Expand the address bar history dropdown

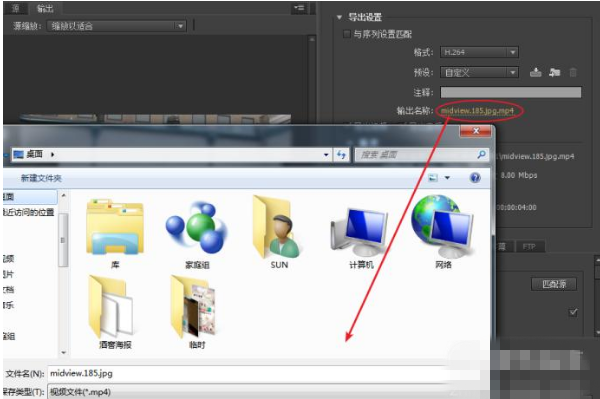pos(326,155)
